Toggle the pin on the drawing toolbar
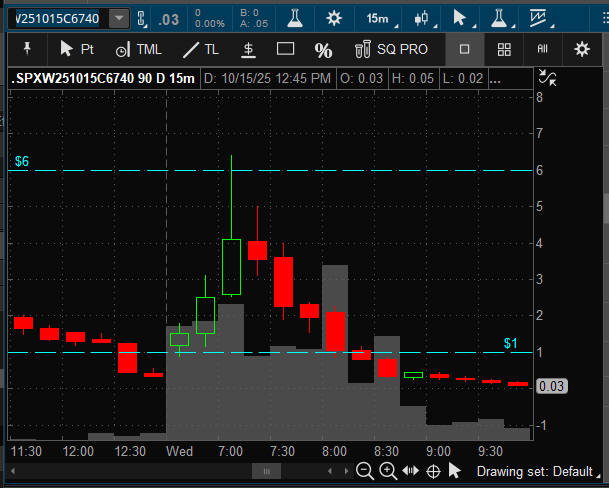The image size is (609, 488). tap(27, 49)
